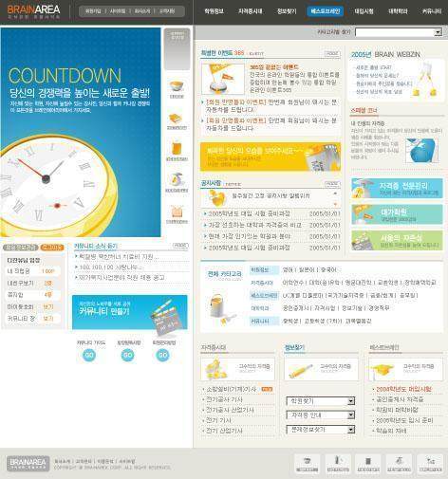Screen dimensions: 448x479
Task: Click the graduation cap thumbnail icon
Action: [383, 370]
